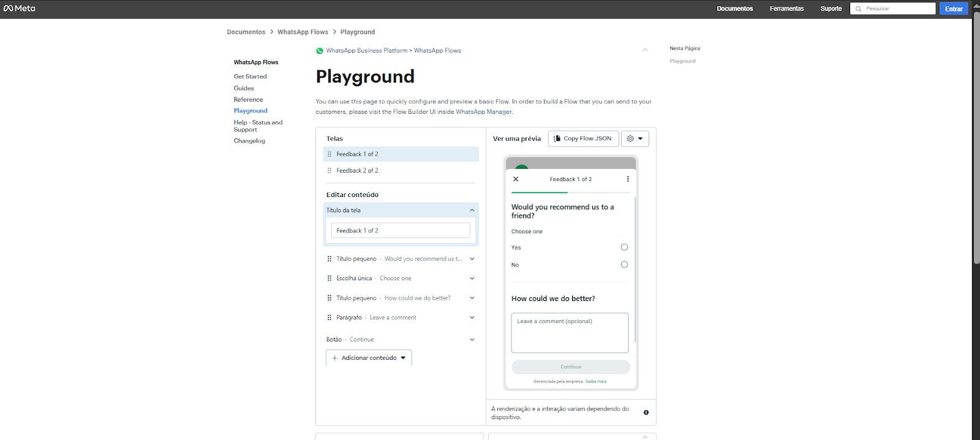
Task: Click the Copy Flow JSON button
Action: click(x=583, y=139)
